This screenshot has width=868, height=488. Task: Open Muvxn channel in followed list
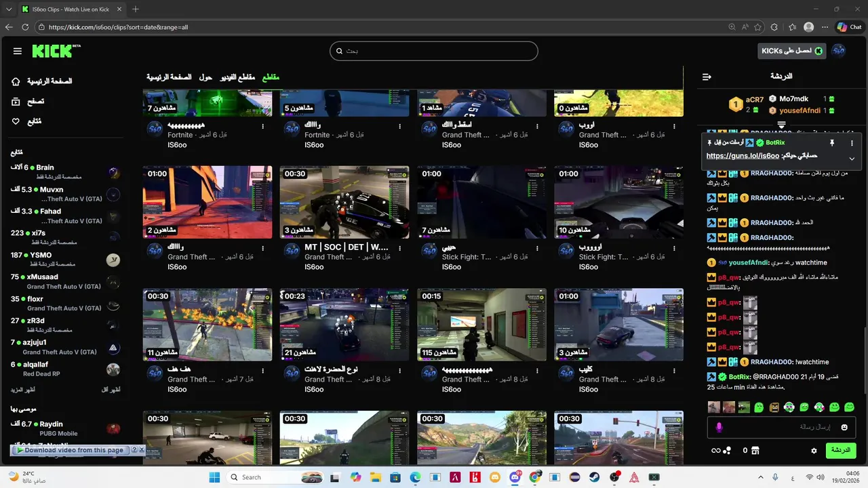point(66,194)
